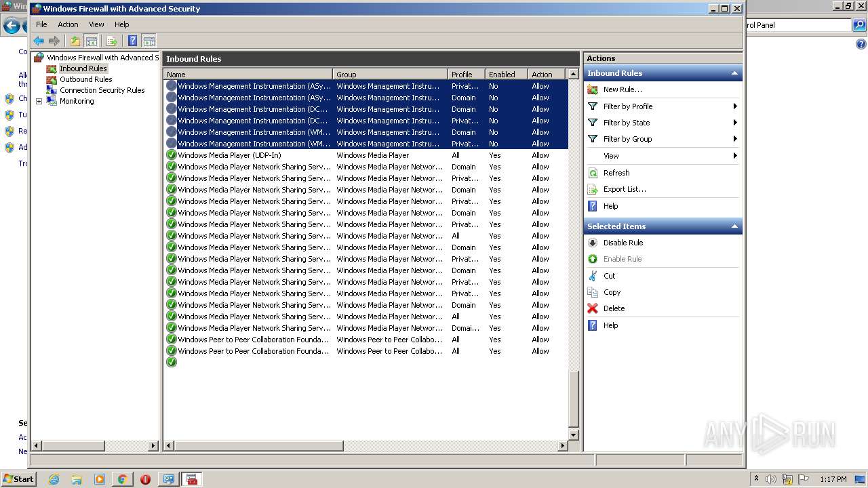The width and height of the screenshot is (868, 488).
Task: Toggle the Show/Hide Action Pane toolbar icon
Action: pyautogui.click(x=149, y=41)
